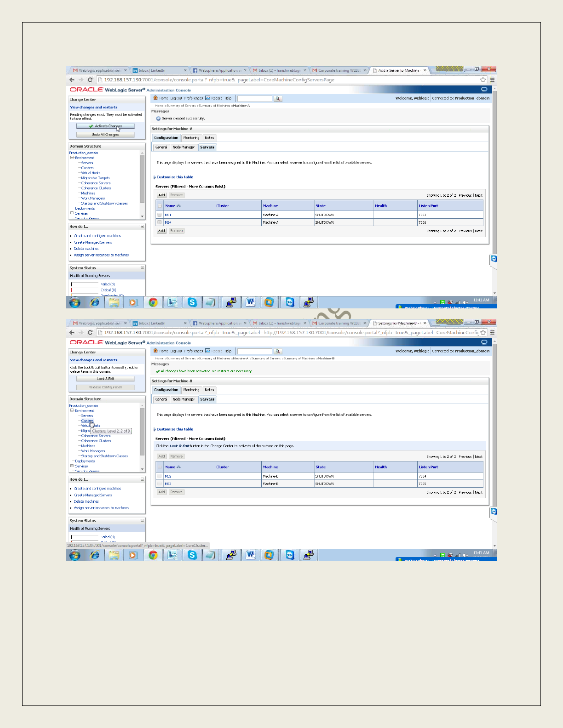The image size is (563, 728).
Task: Click the TeamViewer side panel icon beside Machine-A page
Action: [x=494, y=259]
